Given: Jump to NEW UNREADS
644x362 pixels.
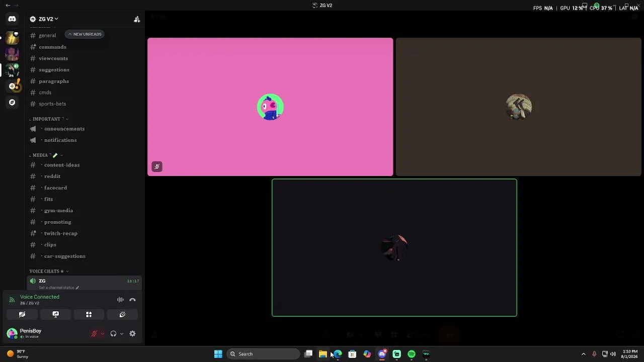Looking at the screenshot, I should [85, 34].
